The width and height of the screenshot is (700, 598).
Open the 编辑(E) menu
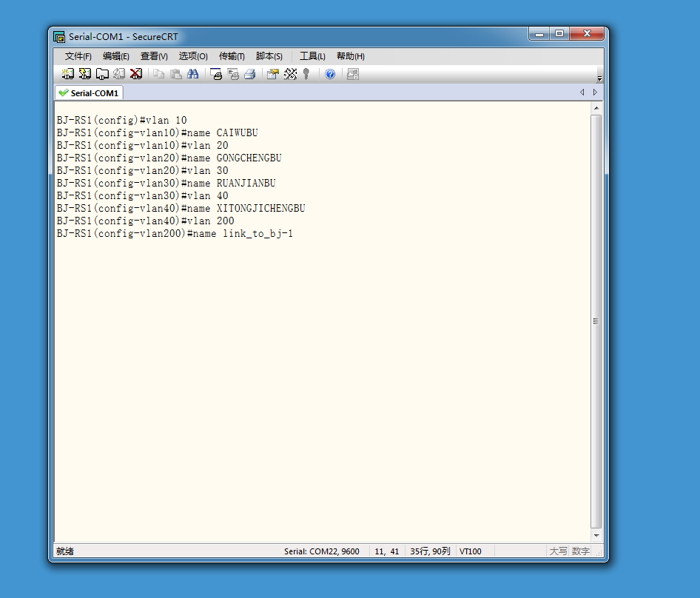(116, 56)
